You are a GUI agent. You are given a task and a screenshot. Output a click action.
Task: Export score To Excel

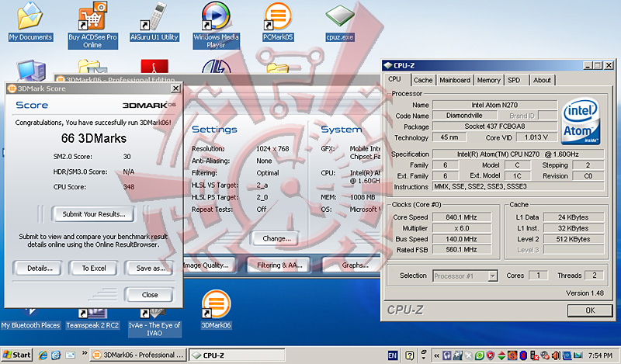coord(94,268)
